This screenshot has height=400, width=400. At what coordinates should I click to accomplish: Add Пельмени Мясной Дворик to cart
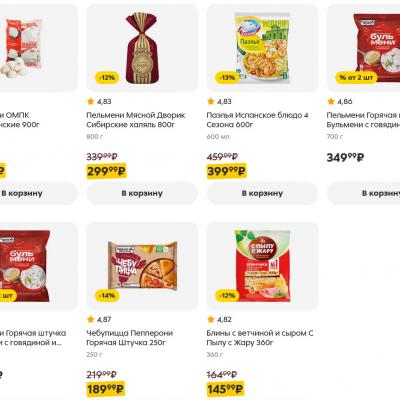tap(142, 193)
